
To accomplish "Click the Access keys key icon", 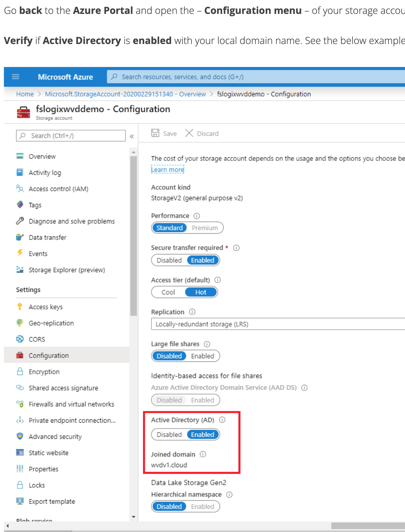I will 20,306.
